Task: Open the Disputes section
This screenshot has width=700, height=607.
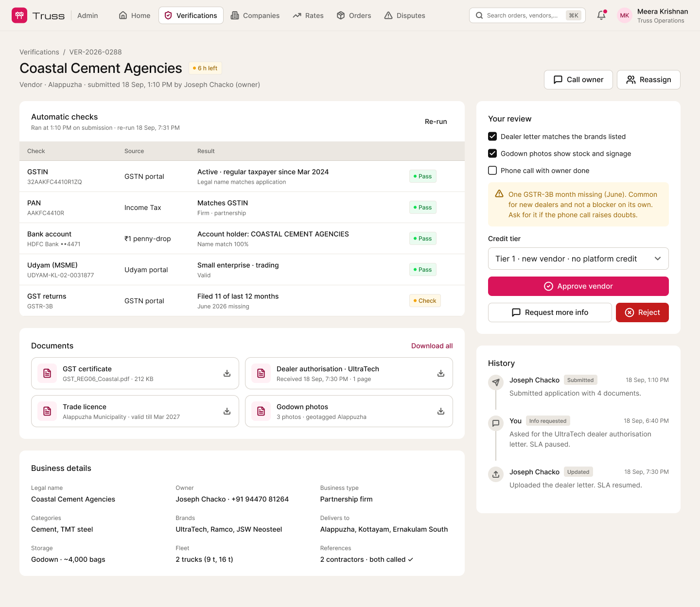Action: (405, 16)
